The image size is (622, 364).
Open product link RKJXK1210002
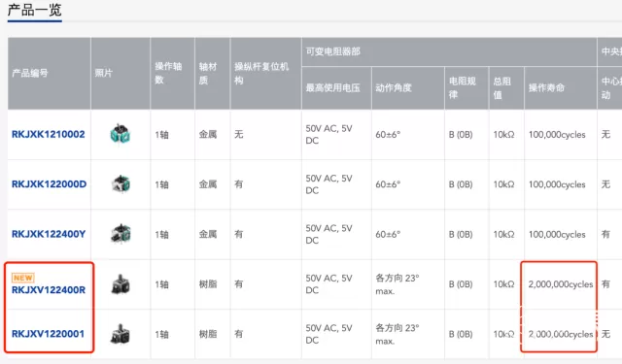tap(49, 134)
